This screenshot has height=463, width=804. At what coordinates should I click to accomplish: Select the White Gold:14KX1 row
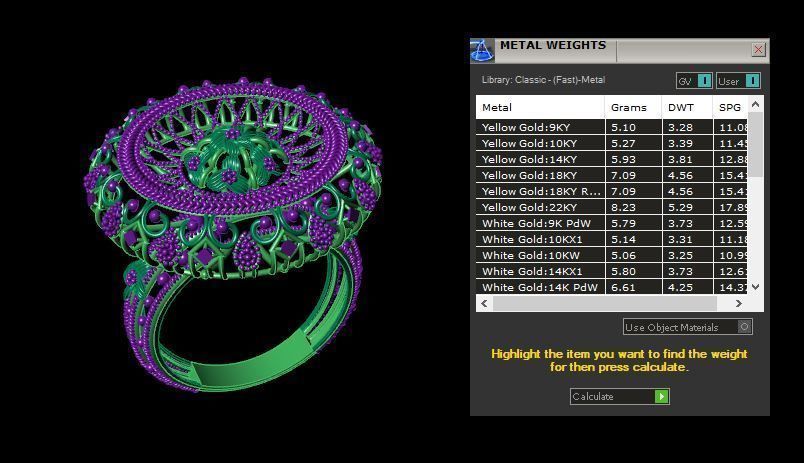point(612,271)
